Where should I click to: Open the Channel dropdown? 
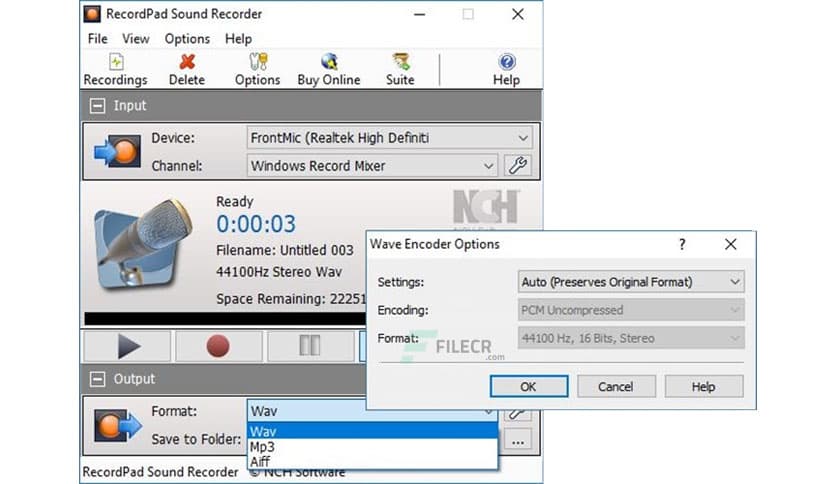coord(372,166)
